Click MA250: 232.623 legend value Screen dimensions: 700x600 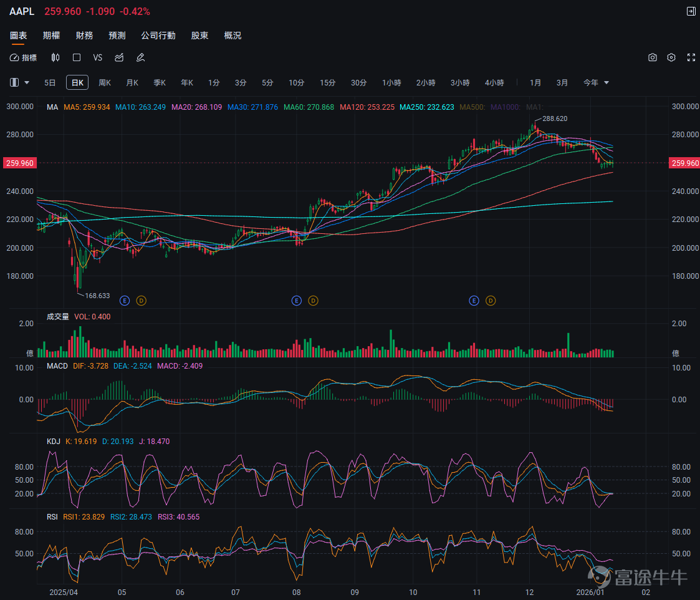(x=427, y=107)
